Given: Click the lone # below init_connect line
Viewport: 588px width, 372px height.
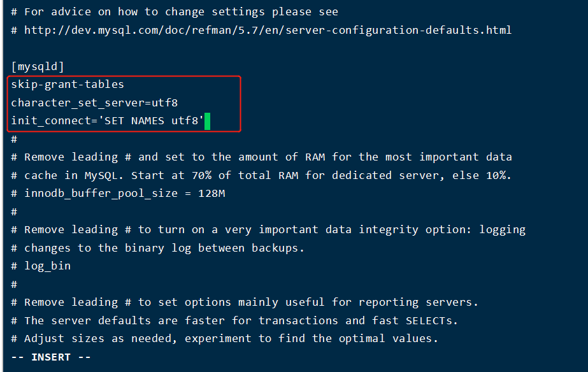Looking at the screenshot, I should (x=14, y=139).
